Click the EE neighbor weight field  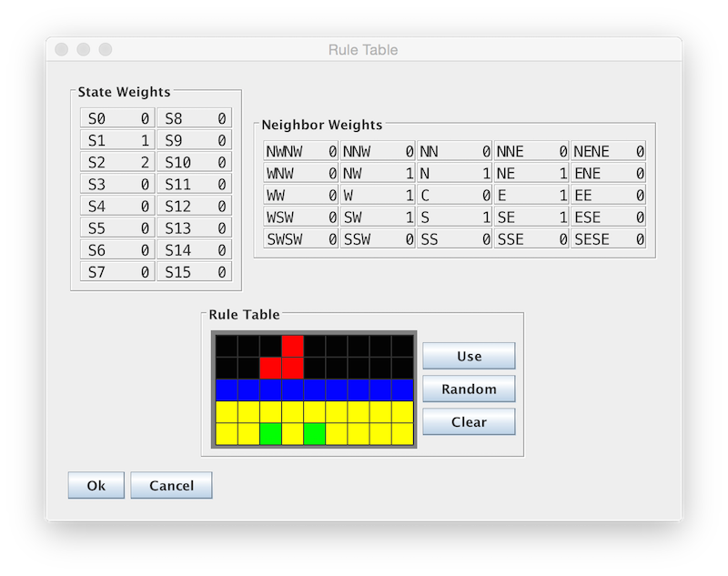(608, 196)
